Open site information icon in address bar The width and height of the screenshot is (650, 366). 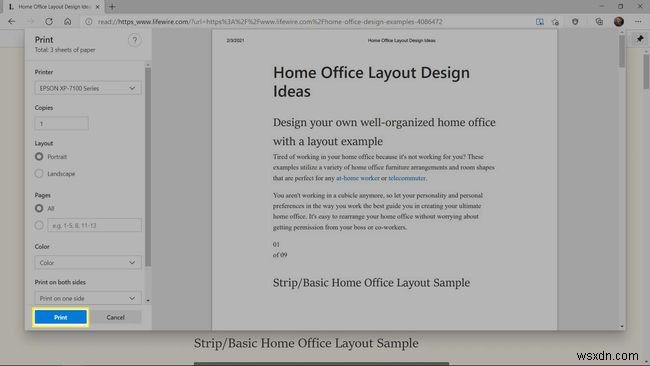pyautogui.click(x=88, y=22)
